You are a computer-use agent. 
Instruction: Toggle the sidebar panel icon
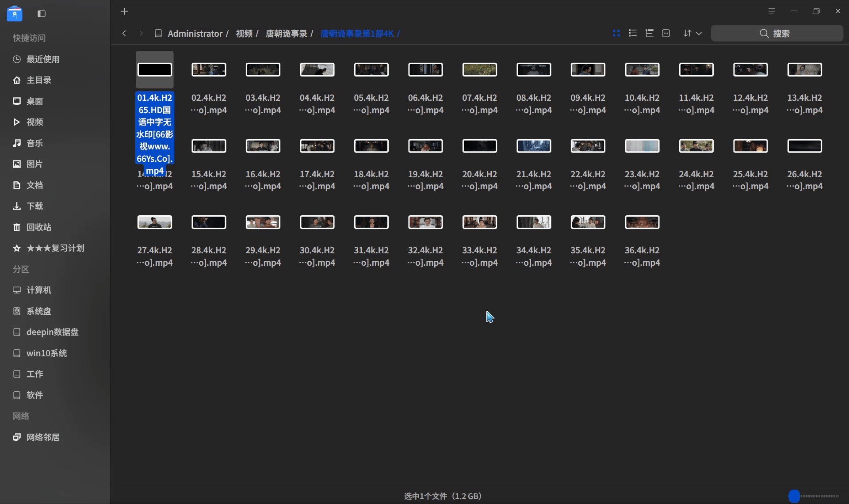coord(42,14)
